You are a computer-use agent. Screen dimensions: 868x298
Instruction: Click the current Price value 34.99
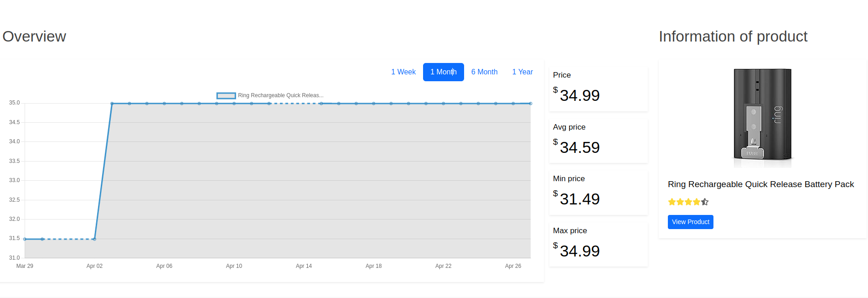pyautogui.click(x=579, y=95)
